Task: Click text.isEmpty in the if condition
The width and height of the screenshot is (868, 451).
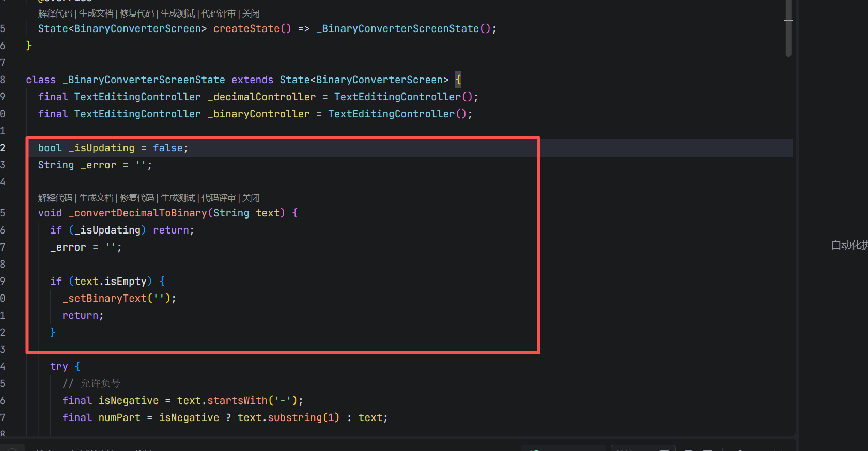Action: click(x=111, y=281)
